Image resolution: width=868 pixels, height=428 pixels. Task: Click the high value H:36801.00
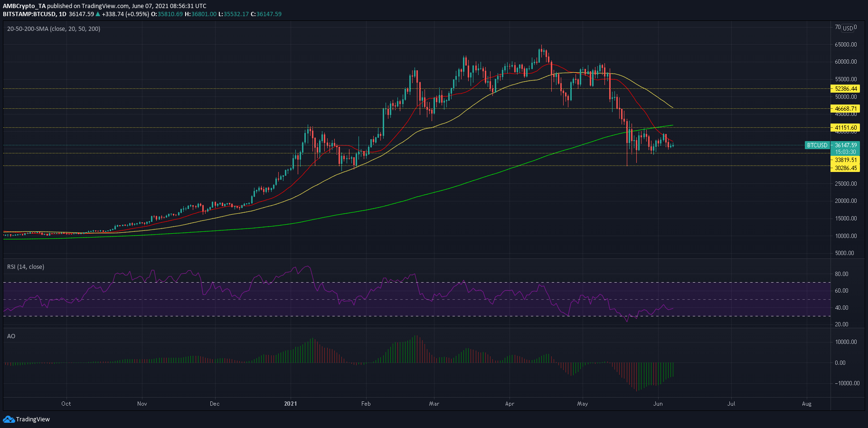(201, 14)
